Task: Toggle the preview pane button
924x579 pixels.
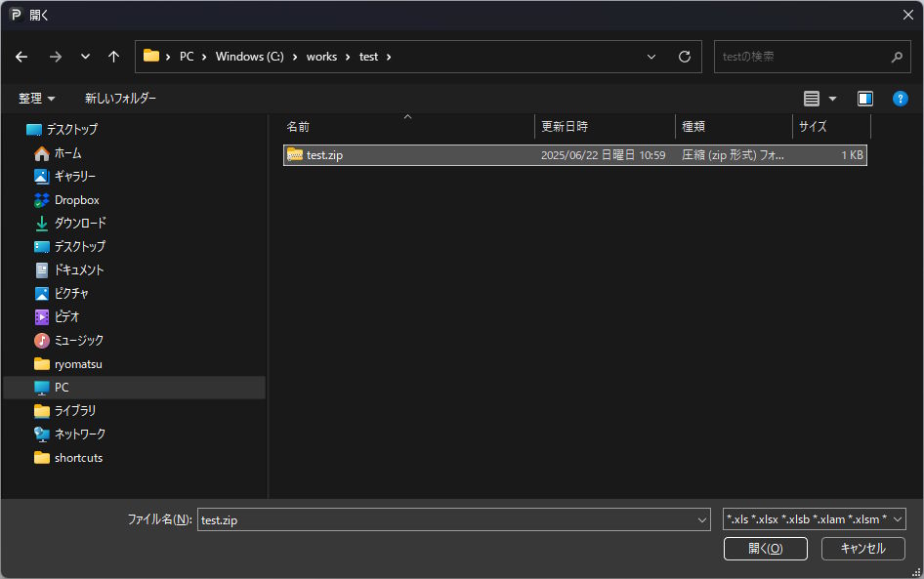Action: click(864, 99)
